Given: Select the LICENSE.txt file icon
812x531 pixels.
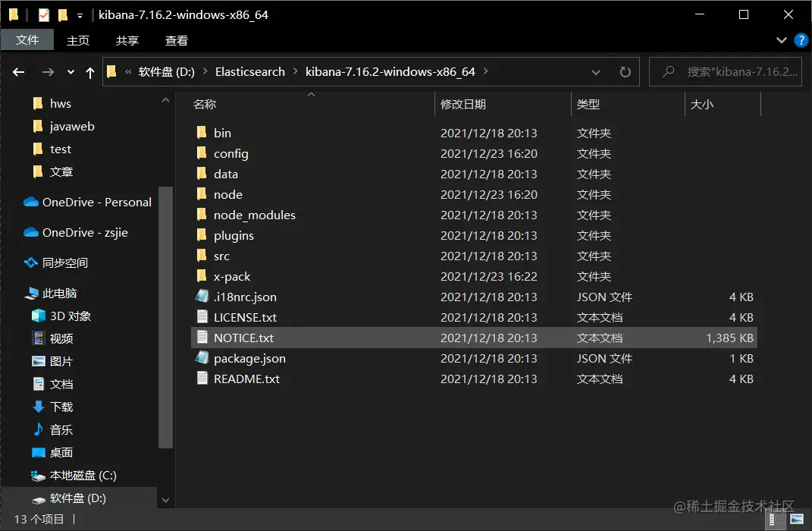Looking at the screenshot, I should pos(202,317).
